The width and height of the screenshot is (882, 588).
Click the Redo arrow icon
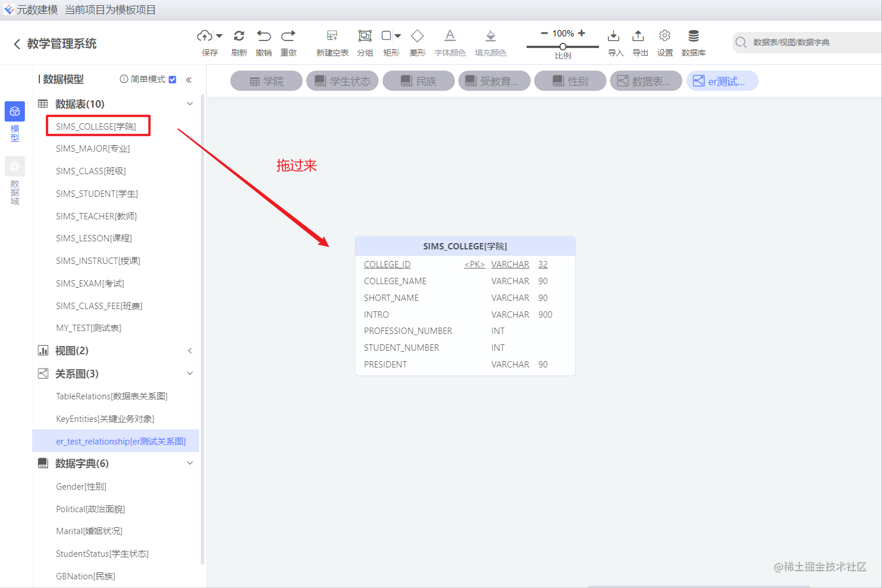[x=288, y=36]
